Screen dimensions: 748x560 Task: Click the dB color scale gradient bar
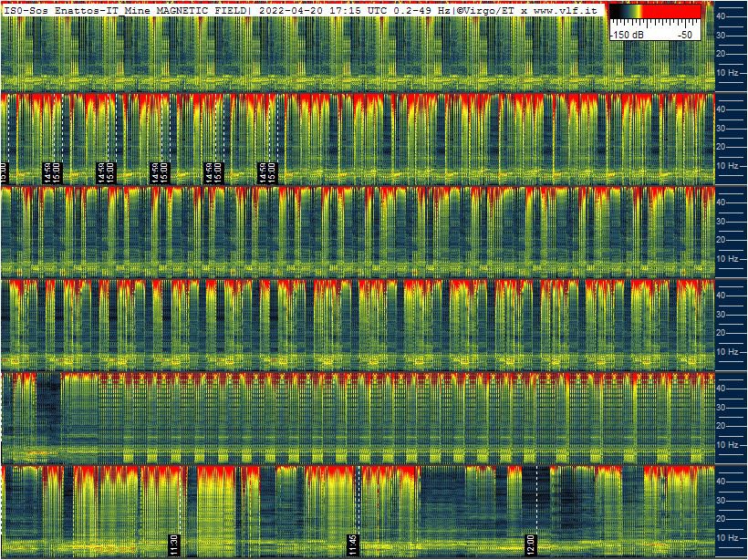[x=654, y=13]
